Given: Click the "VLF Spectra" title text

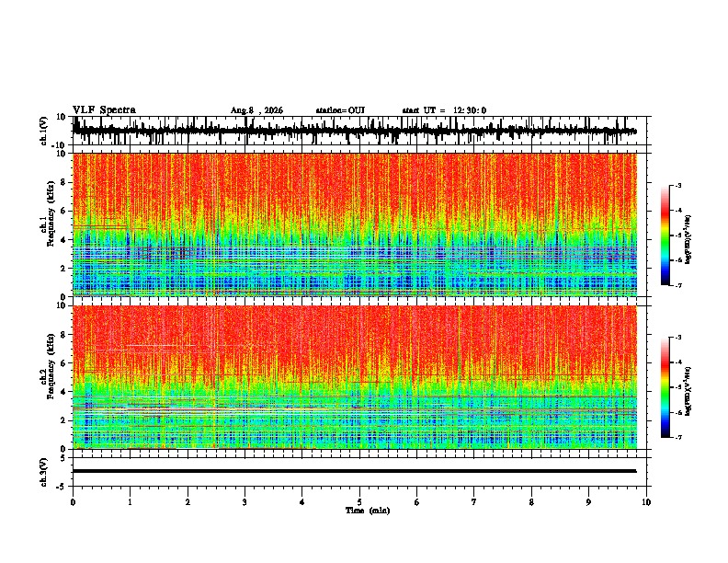Looking at the screenshot, I should pyautogui.click(x=104, y=110).
